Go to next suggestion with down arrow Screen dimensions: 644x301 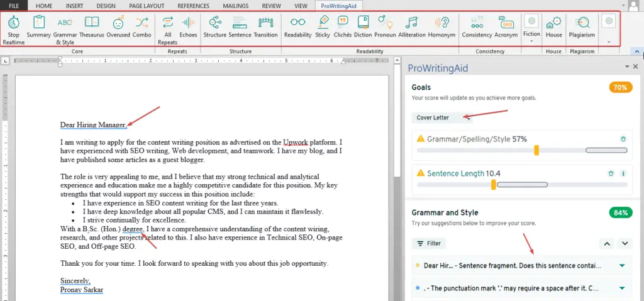click(x=625, y=244)
